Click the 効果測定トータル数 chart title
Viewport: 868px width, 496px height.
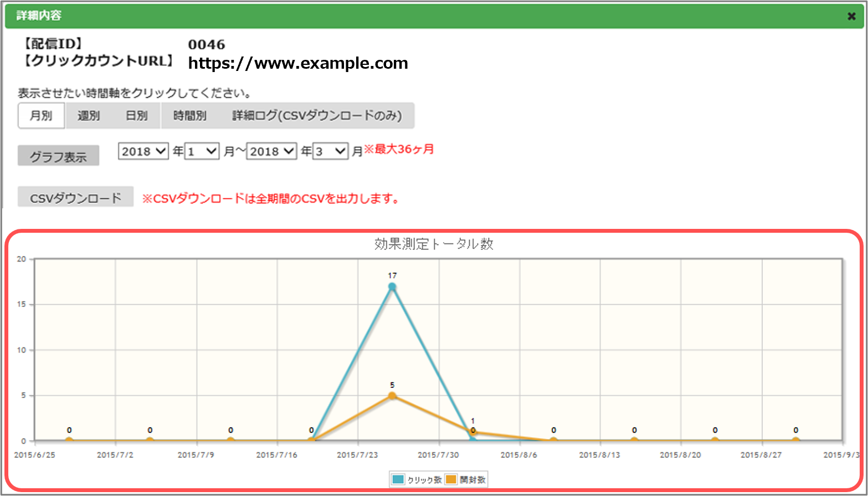coord(434,244)
